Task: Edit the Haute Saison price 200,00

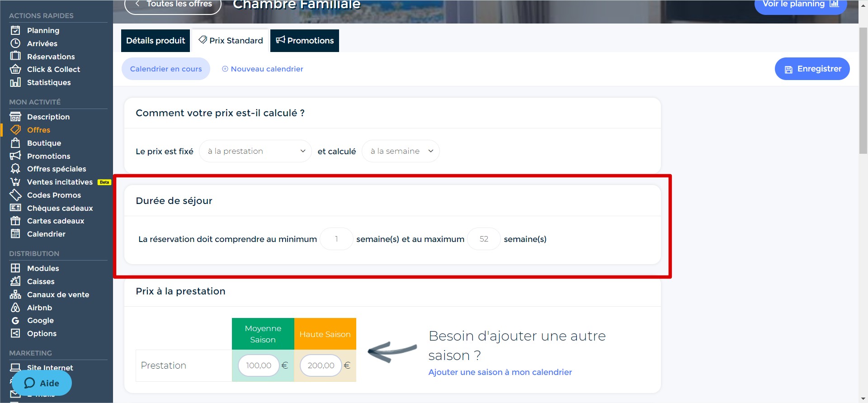Action: tap(321, 365)
